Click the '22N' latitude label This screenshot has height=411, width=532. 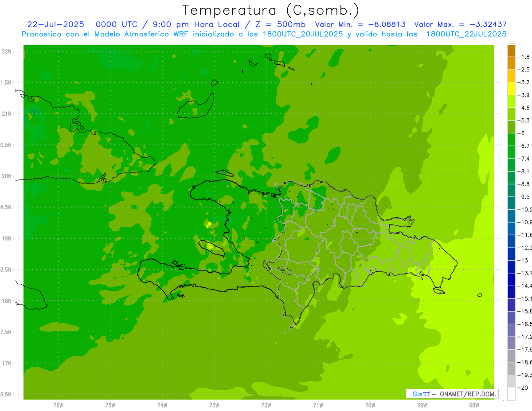tap(6, 51)
